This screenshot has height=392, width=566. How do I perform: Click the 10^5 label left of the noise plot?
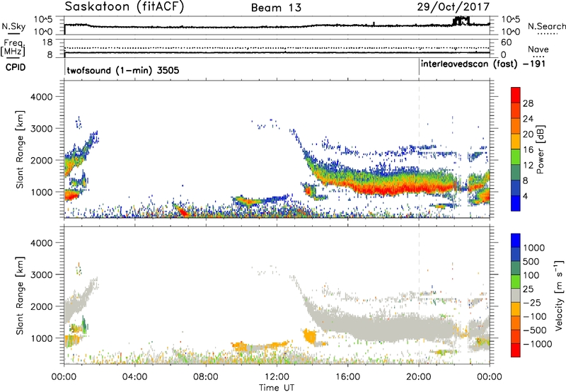point(43,19)
